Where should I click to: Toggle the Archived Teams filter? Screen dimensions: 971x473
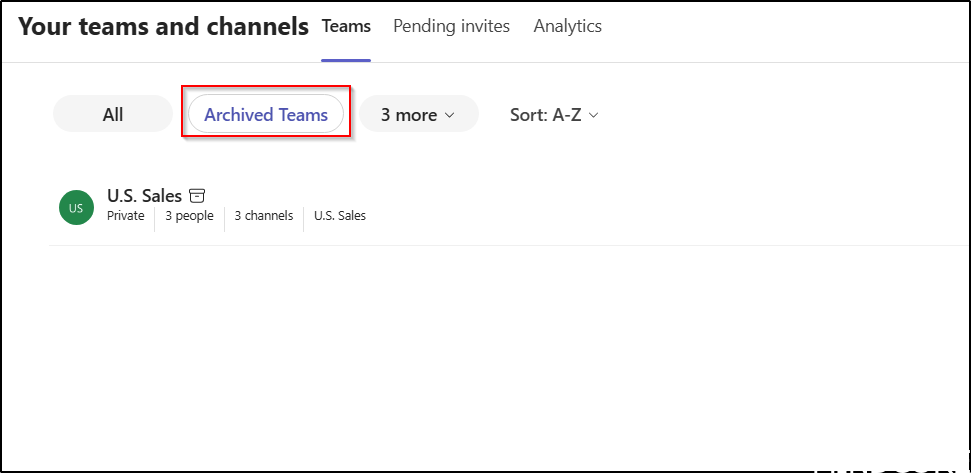[x=266, y=115]
